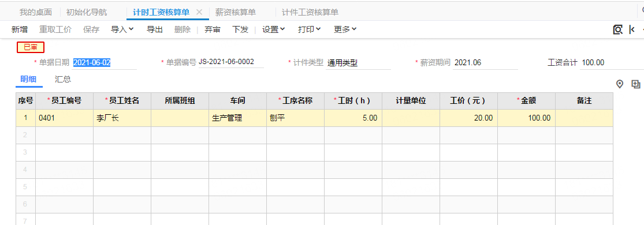
Task: Click row number 5 in table
Action: 25,187
